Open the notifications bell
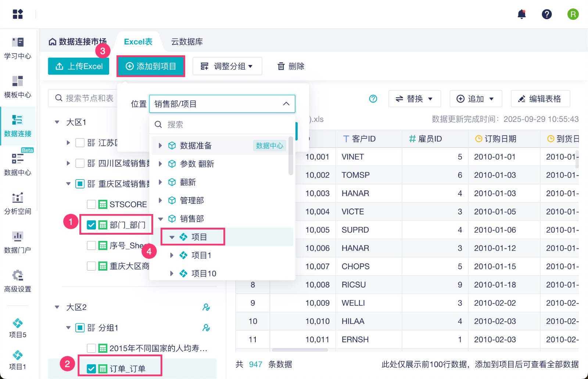The width and height of the screenshot is (588, 379). click(521, 14)
